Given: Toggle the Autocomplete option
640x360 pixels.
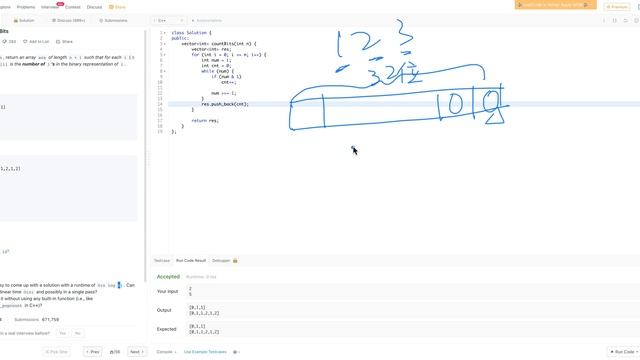Looking at the screenshot, I should click(207, 20).
